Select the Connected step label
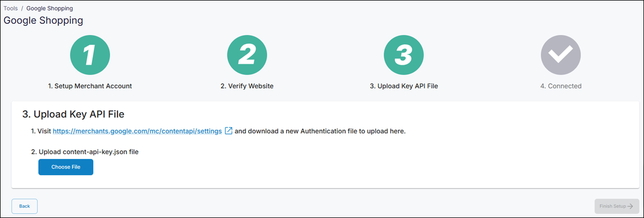The height and width of the screenshot is (218, 644). pos(560,86)
